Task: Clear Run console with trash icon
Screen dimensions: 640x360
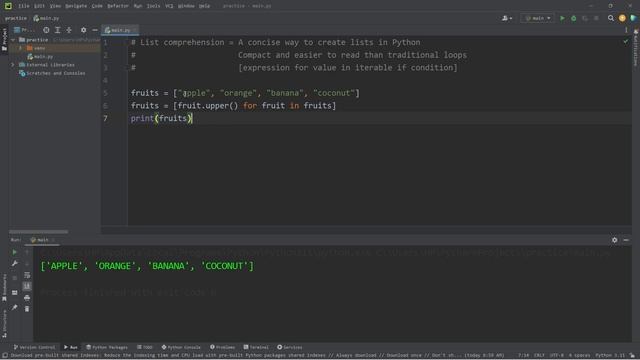Action: click(x=27, y=309)
